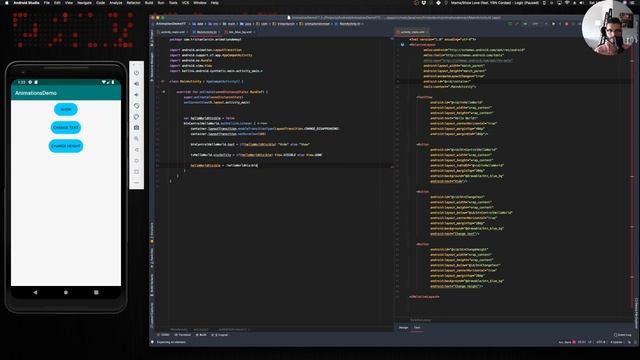Click the 'src' breadcrumb segment

point(214,24)
